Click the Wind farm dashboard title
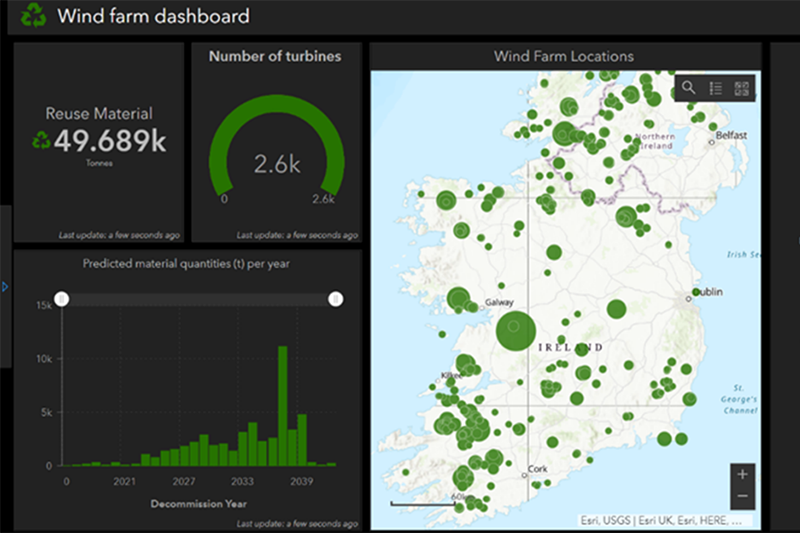The height and width of the screenshot is (533, 800). [x=153, y=16]
